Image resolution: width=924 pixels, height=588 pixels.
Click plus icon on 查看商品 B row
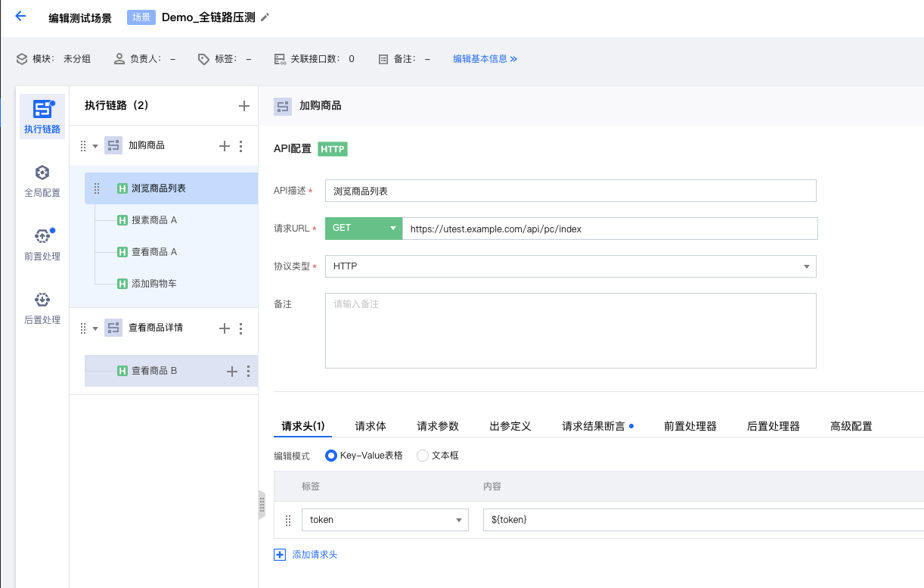(232, 371)
